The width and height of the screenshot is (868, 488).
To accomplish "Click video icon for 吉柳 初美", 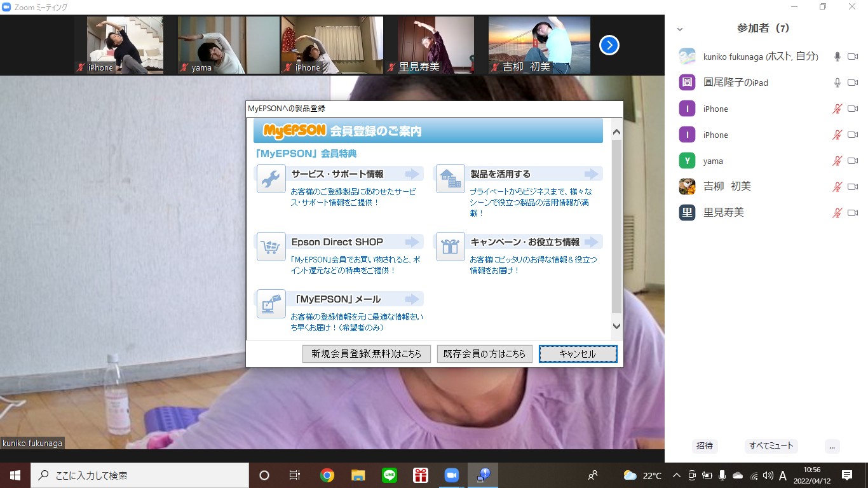I will (853, 187).
